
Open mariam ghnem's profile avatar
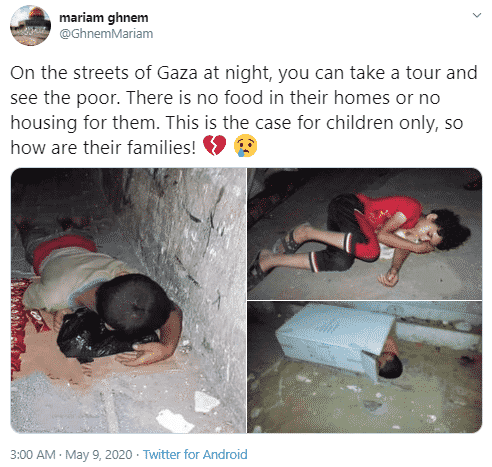pos(30,25)
